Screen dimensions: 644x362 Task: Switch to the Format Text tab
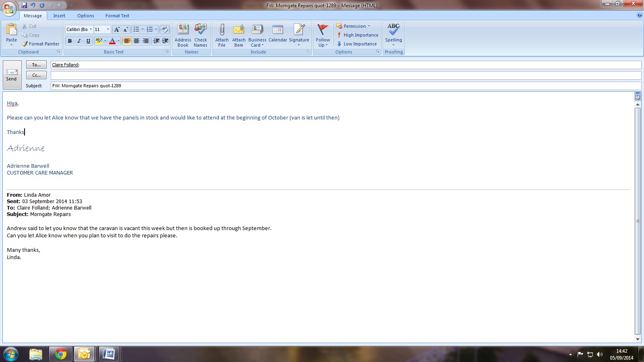click(x=117, y=16)
